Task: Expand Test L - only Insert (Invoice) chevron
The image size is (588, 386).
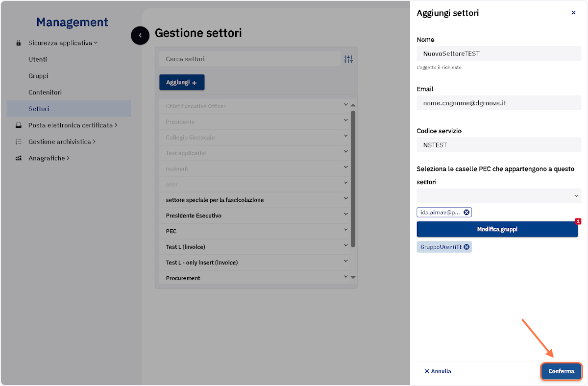Action: [x=345, y=261]
